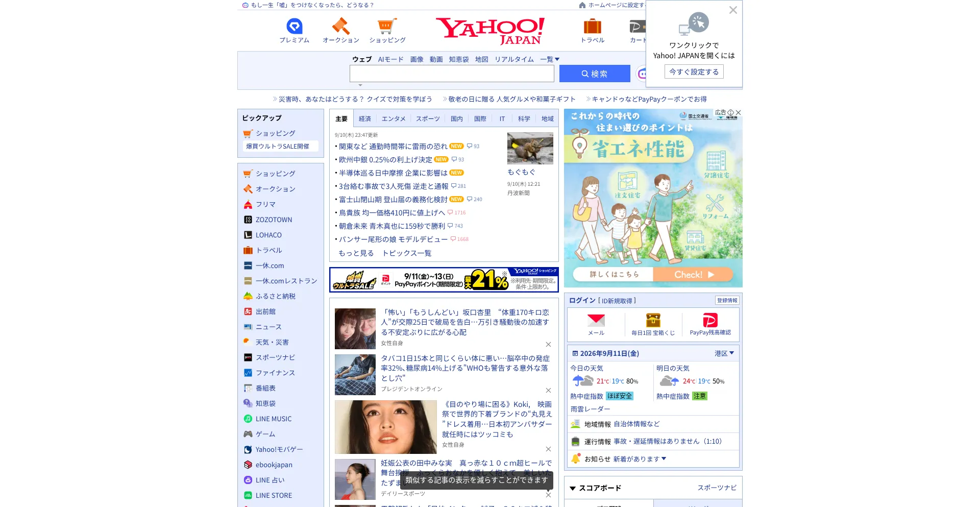Open 番組表 in the sidebar
Viewport: 980px width, 507px height.
click(x=265, y=388)
